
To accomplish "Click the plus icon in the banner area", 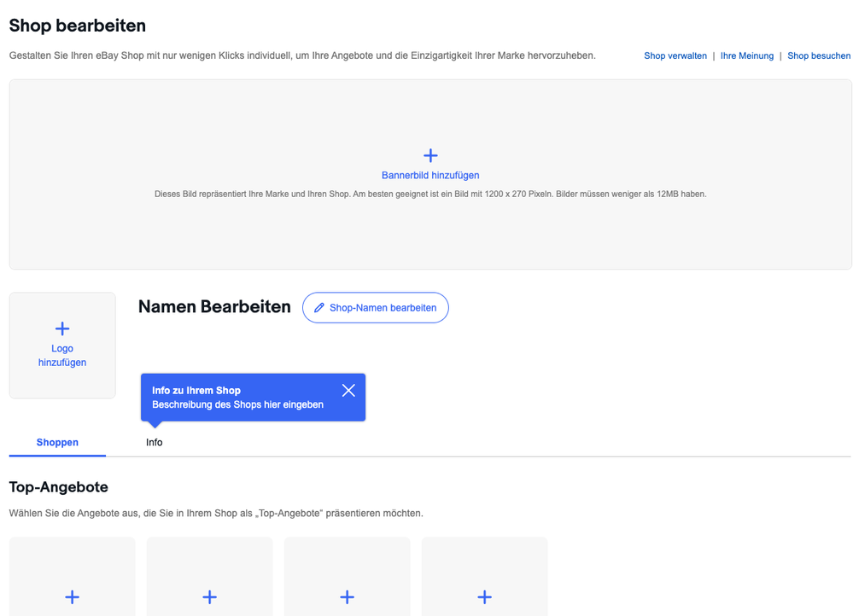I will tap(430, 155).
